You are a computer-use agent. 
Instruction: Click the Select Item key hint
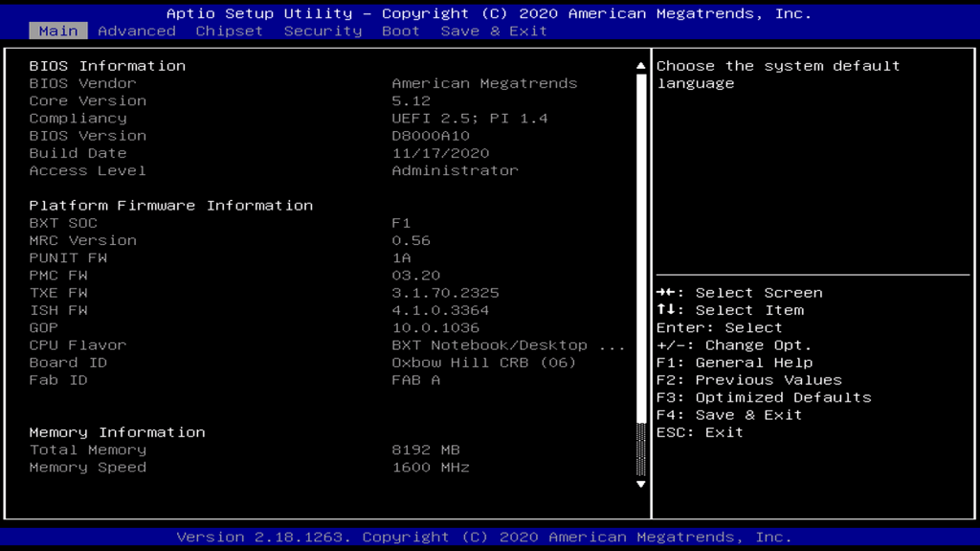tap(730, 311)
